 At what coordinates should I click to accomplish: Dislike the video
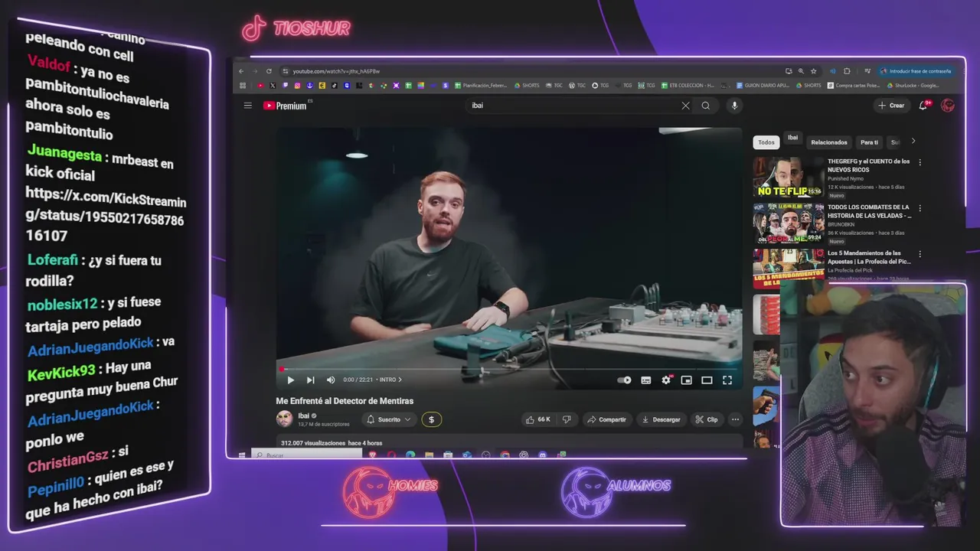pyautogui.click(x=567, y=419)
